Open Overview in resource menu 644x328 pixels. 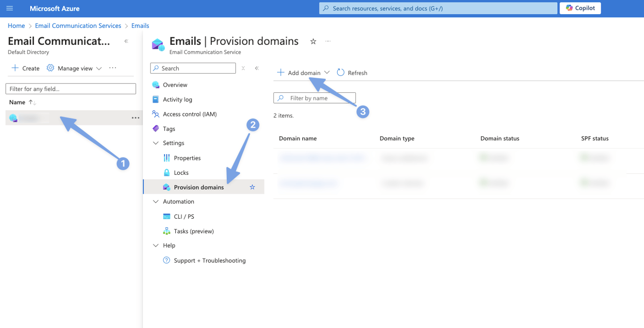pyautogui.click(x=175, y=85)
